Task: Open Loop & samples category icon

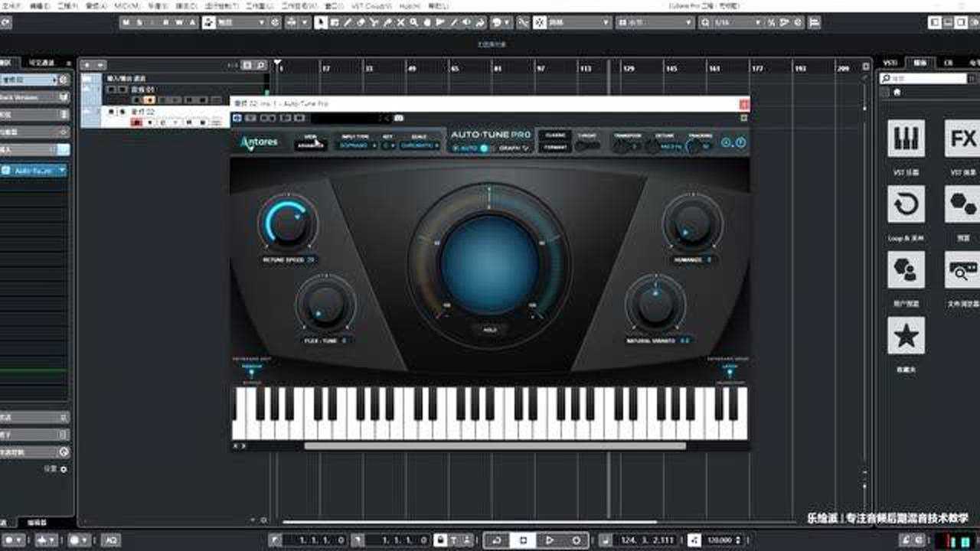Action: [x=906, y=204]
